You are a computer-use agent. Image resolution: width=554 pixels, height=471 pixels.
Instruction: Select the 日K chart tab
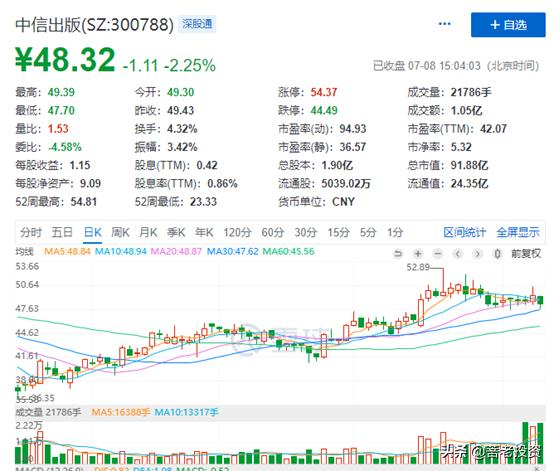[93, 232]
